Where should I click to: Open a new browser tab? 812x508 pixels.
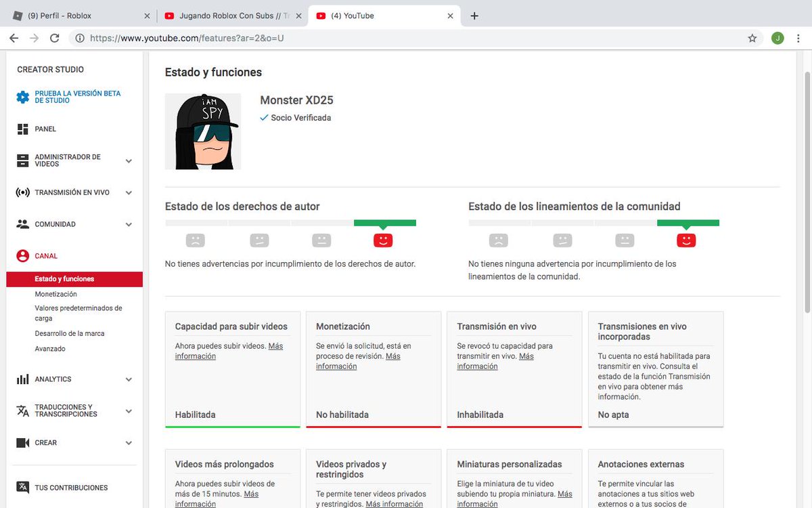coord(474,16)
